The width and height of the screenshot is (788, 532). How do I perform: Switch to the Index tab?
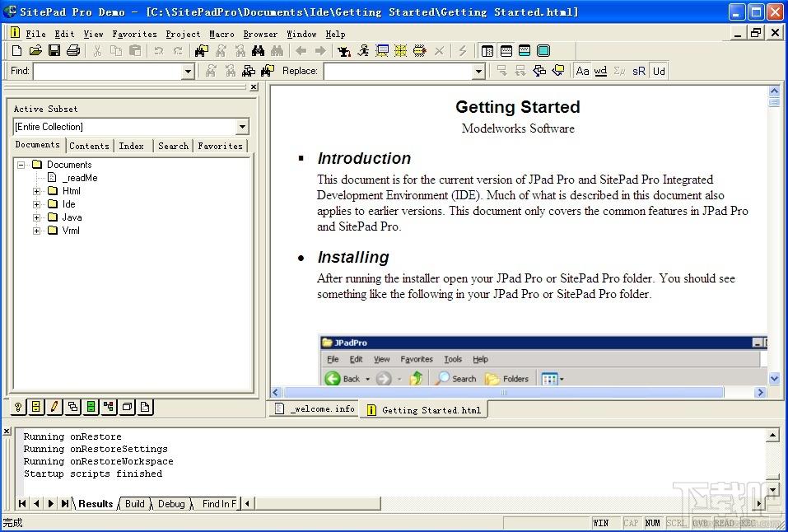[132, 146]
